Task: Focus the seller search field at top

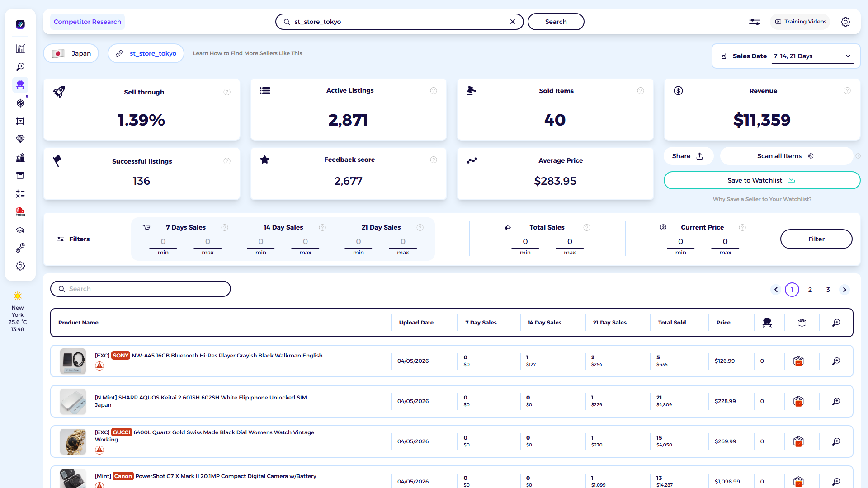Action: coord(400,22)
